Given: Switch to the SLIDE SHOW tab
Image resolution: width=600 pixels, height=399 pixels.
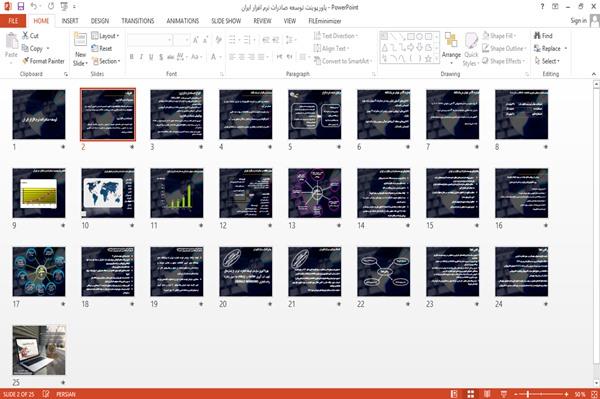Looking at the screenshot, I should coord(226,21).
